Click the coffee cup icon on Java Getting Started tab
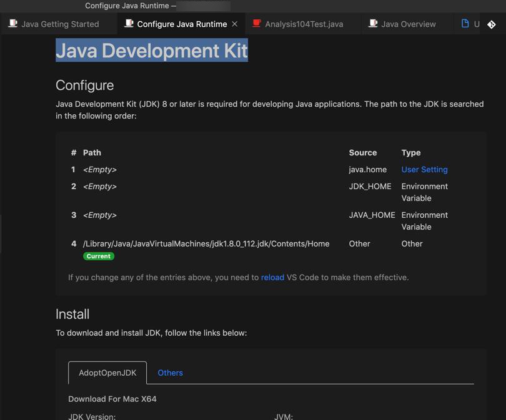 tap(12, 24)
